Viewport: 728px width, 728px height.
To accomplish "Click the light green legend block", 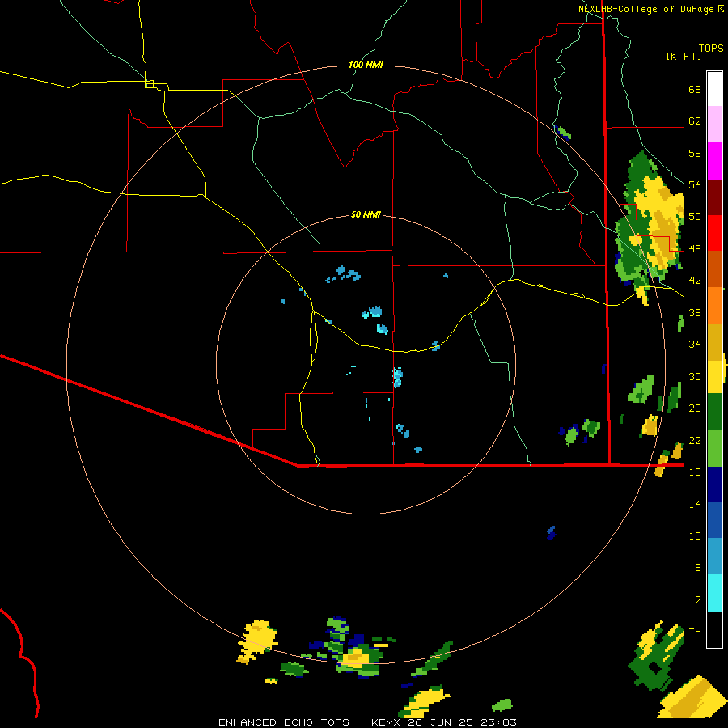I will pos(714,448).
